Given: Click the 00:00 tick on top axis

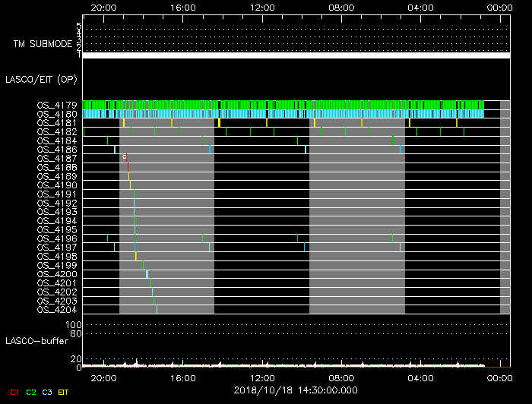Looking at the screenshot, I should 499,7.
